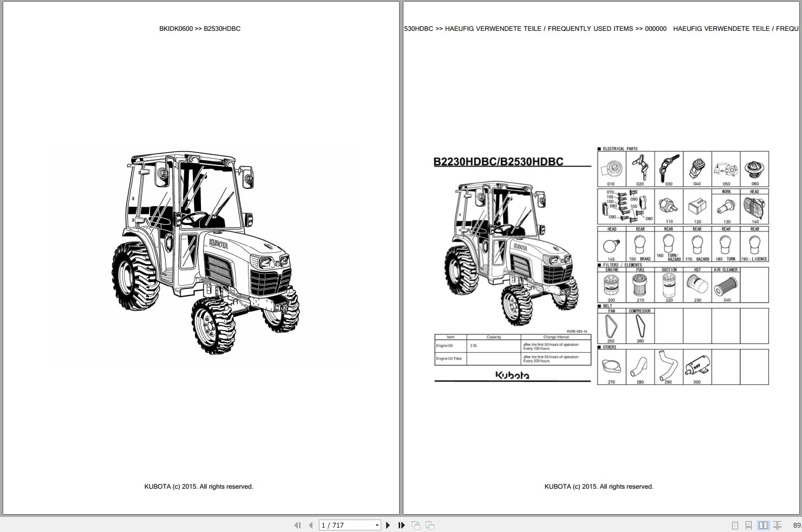802x532 pixels.
Task: Open the page number dropdown arrow
Action: pos(377,525)
